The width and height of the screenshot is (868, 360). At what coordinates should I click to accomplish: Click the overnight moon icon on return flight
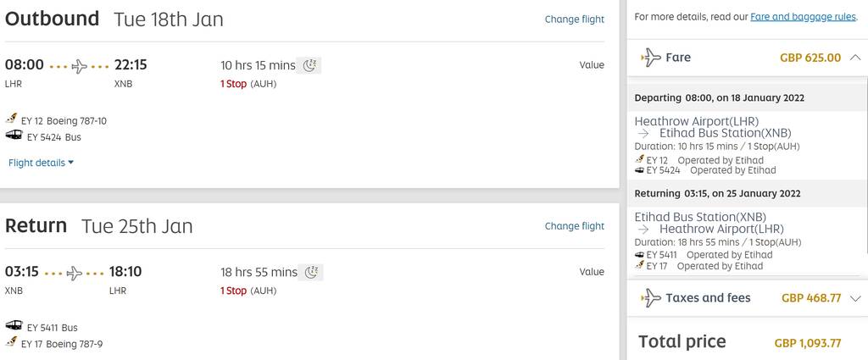point(311,272)
